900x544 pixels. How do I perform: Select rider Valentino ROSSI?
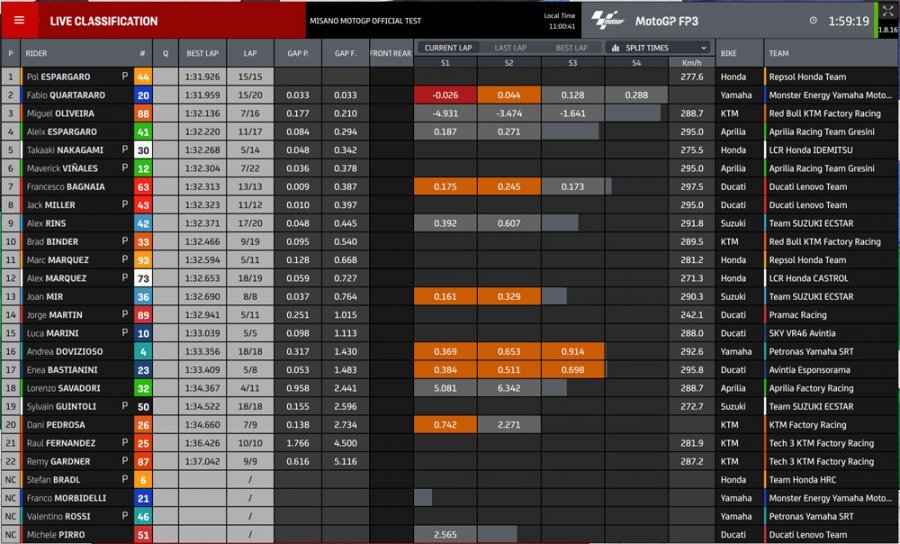(x=58, y=516)
